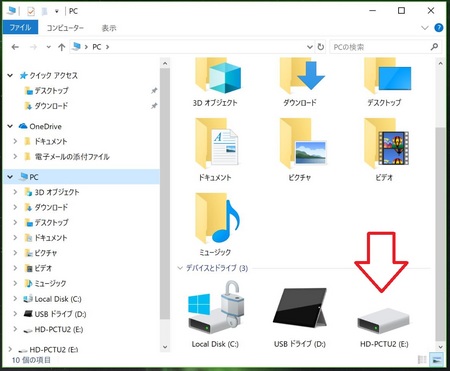The image size is (450, 371).
Task: Click PC breadcrumb in address bar
Action: [x=97, y=47]
